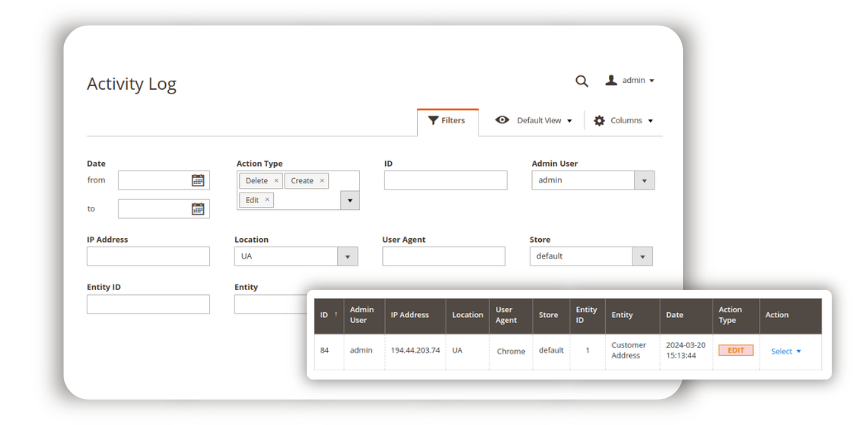Click the Activity Log page title

[132, 84]
